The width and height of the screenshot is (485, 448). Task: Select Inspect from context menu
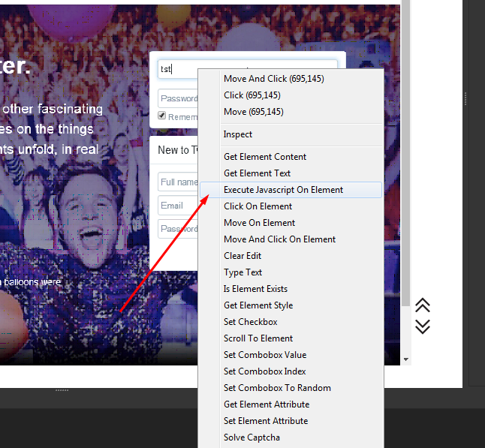(238, 134)
